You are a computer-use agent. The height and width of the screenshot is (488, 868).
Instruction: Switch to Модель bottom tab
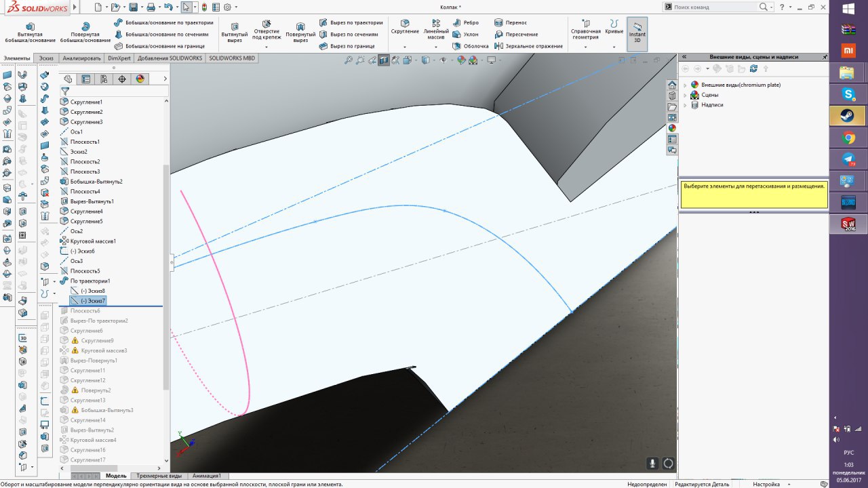pos(116,476)
